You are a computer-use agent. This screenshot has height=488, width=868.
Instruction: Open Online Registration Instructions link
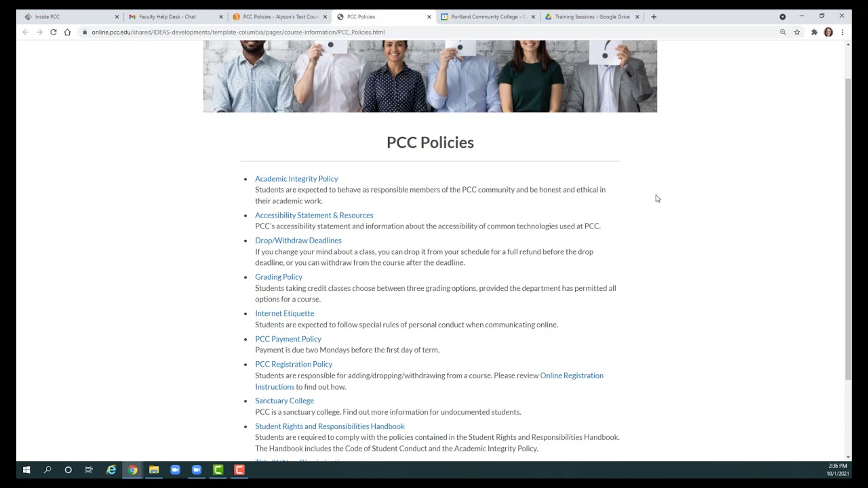pos(572,375)
